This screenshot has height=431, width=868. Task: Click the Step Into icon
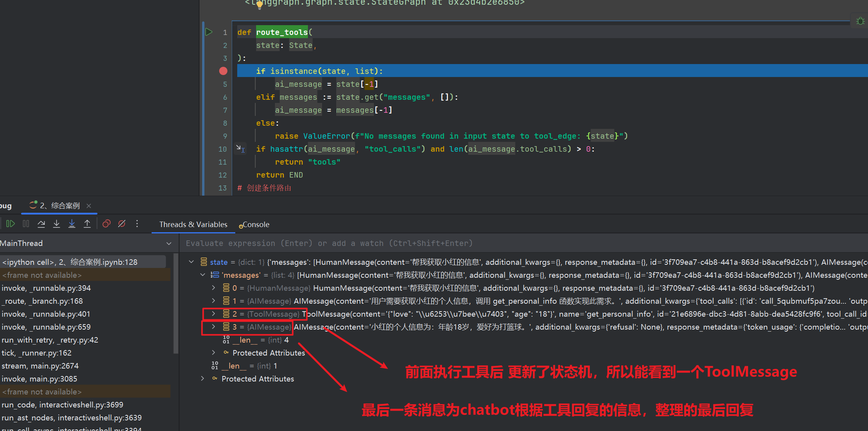pyautogui.click(x=57, y=224)
